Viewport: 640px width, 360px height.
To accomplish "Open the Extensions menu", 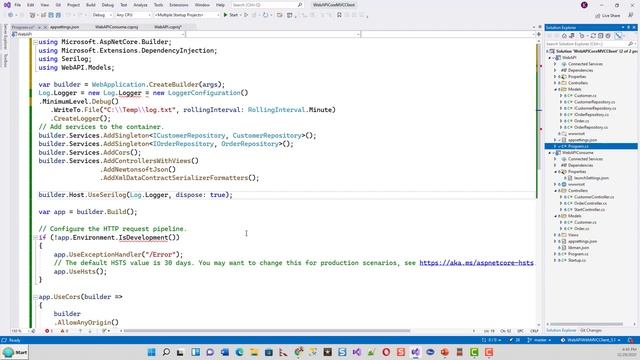I will pos(179,5).
